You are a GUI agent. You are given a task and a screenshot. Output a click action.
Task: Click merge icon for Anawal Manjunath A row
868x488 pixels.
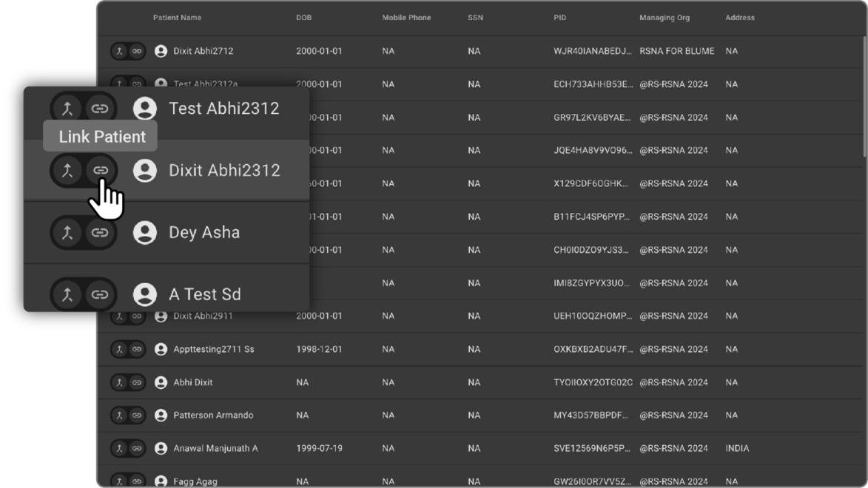[120, 449]
